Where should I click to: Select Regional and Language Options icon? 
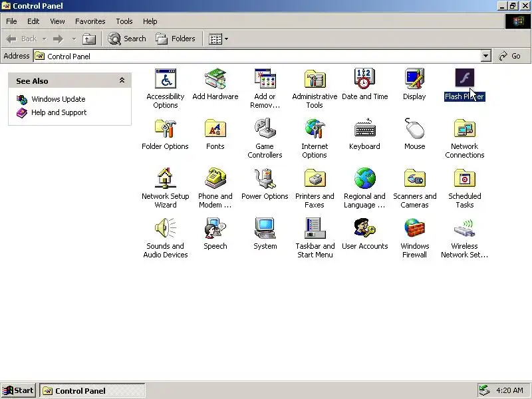pos(364,178)
